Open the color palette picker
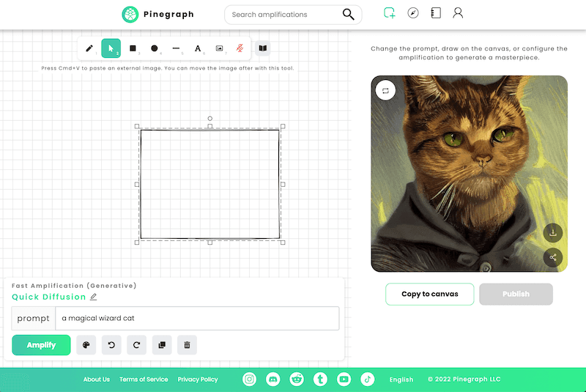Image resolution: width=586 pixels, height=392 pixels. [86, 345]
